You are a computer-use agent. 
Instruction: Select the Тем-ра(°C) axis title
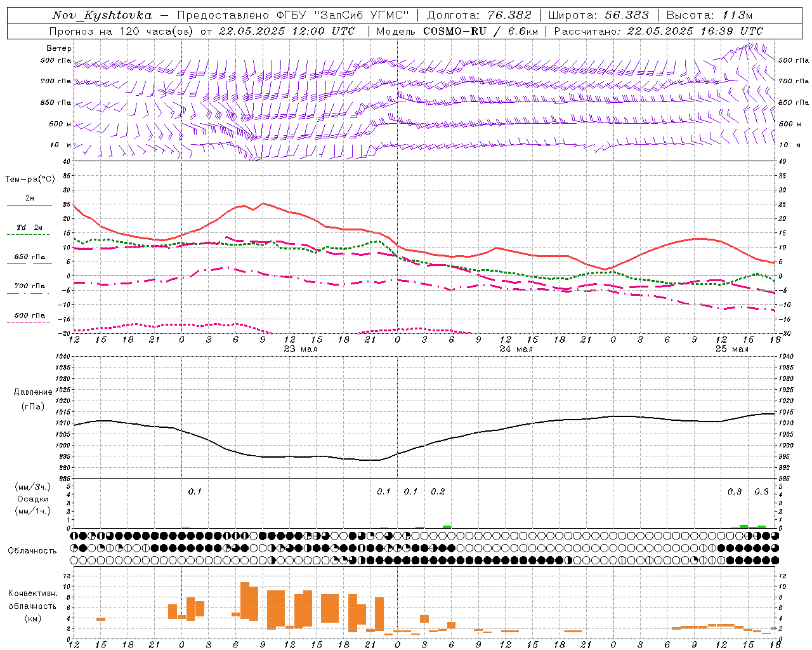[30, 180]
